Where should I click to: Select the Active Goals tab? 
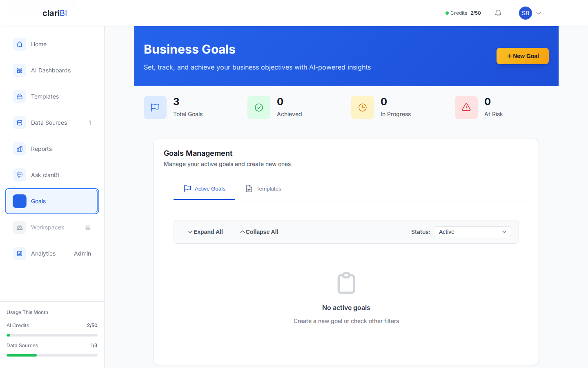(204, 188)
